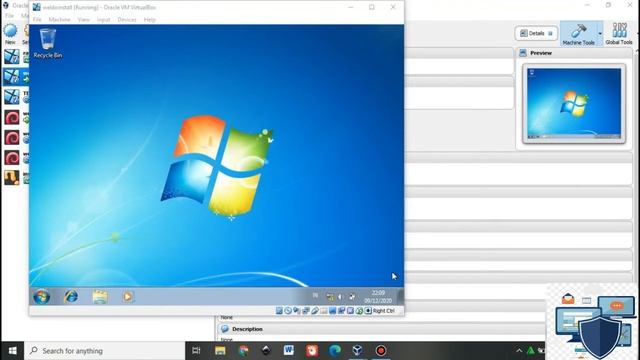Screen dimensions: 640x360
Task: Open Windows Media Player in the Windows 7 taskbar
Action: pyautogui.click(x=128, y=297)
